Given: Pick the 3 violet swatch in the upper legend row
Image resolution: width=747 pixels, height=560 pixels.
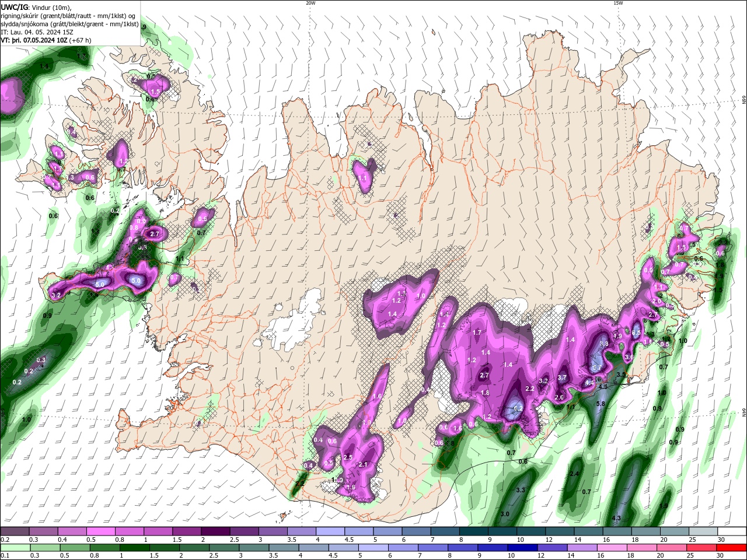Looking at the screenshot, I should (x=273, y=531).
